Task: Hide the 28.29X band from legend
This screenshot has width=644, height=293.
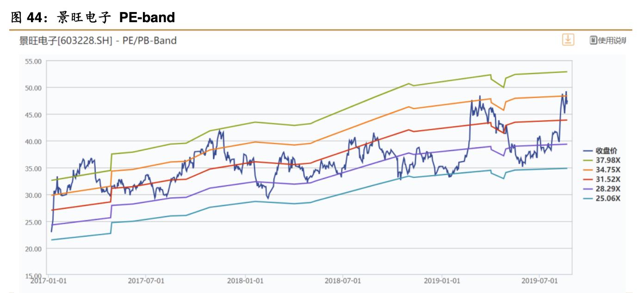Action: [608, 189]
